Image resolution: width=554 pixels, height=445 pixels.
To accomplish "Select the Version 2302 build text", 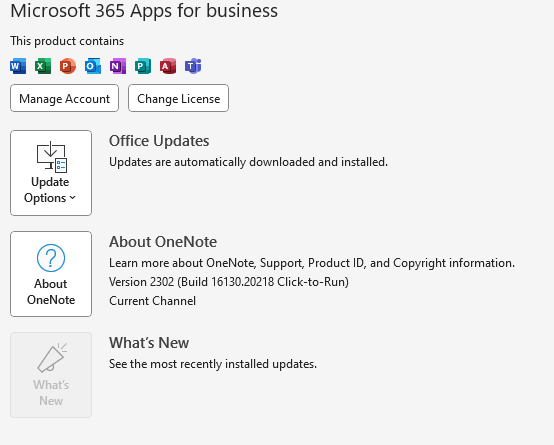I will (x=229, y=282).
